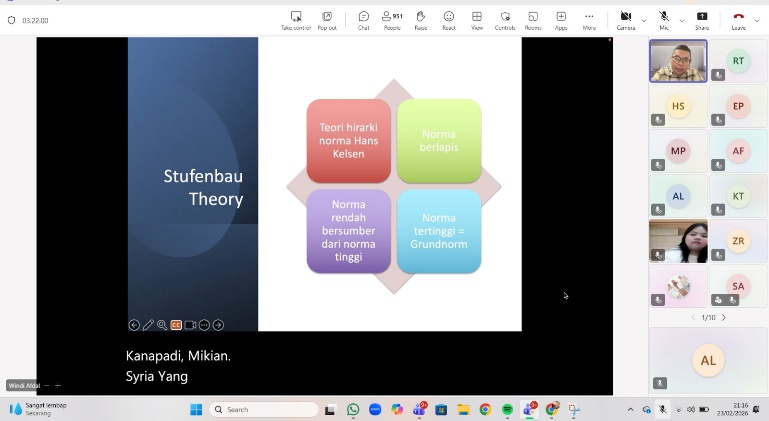The height and width of the screenshot is (421, 769).
Task: Open the React emoji menu
Action: click(449, 19)
